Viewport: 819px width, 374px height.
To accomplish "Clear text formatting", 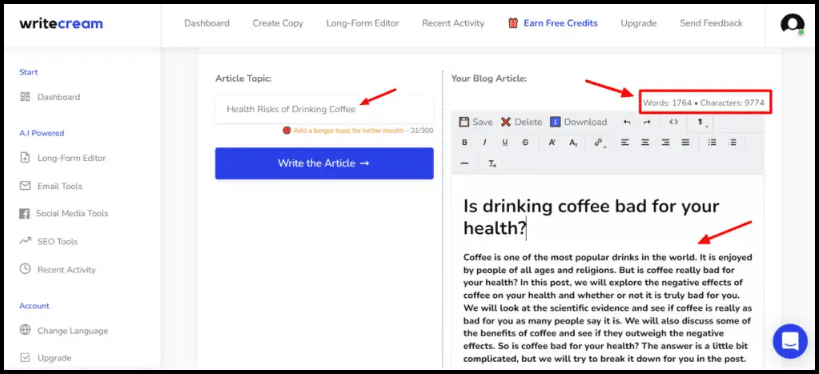I will coord(492,164).
